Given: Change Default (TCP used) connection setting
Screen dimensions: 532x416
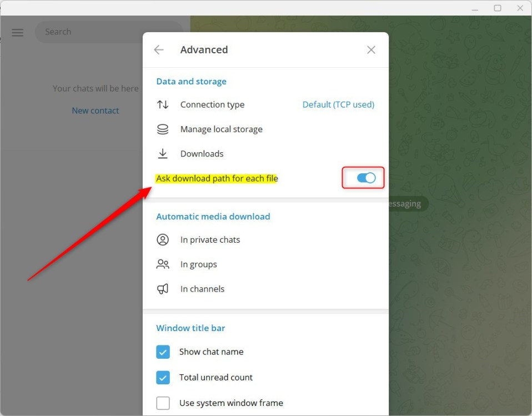Looking at the screenshot, I should pos(338,104).
